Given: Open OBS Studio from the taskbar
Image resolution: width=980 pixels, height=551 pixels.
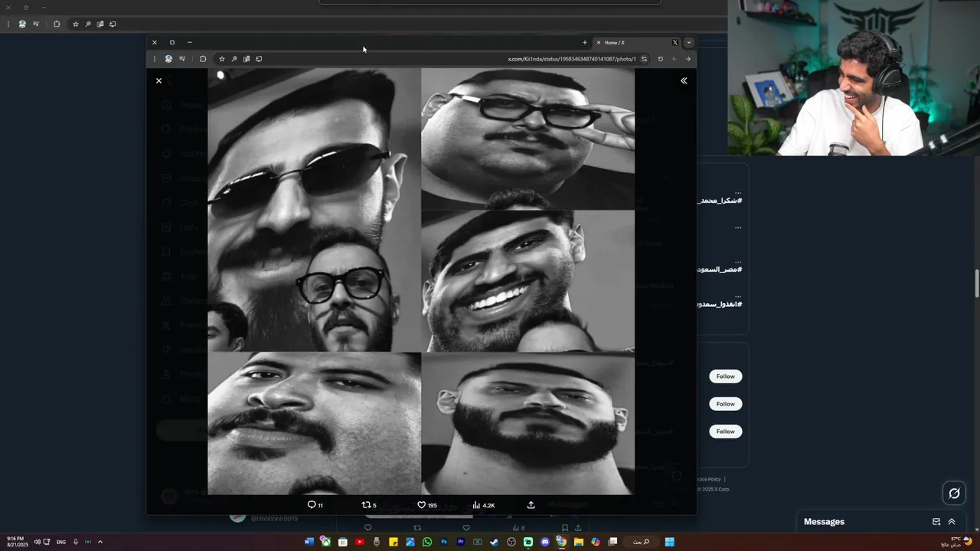Looking at the screenshot, I should click(511, 542).
